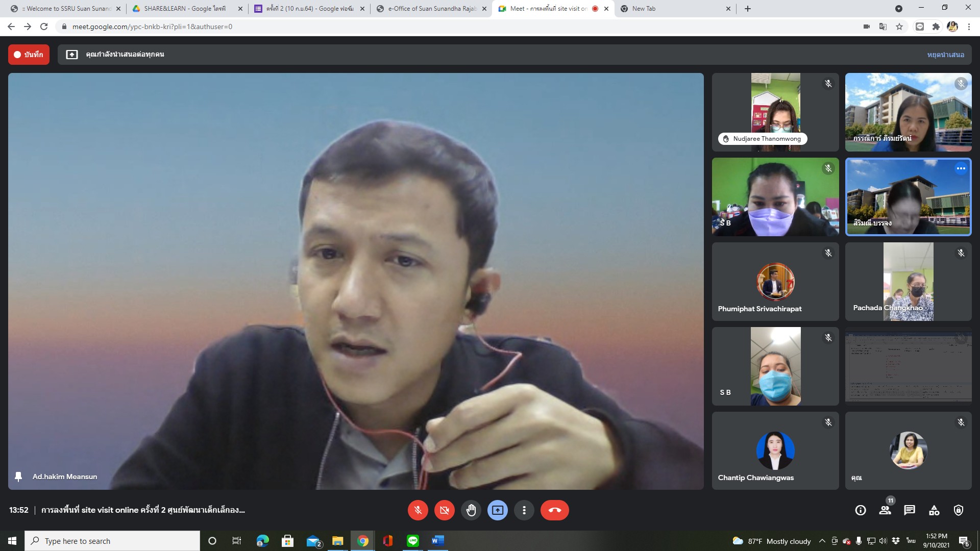Bookmark this page with star icon

click(899, 27)
